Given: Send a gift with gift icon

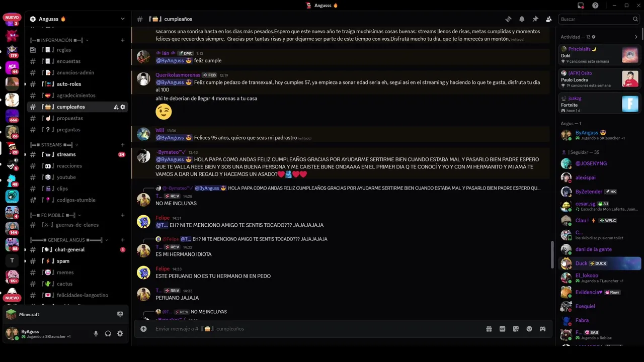Looking at the screenshot, I should coord(489,329).
